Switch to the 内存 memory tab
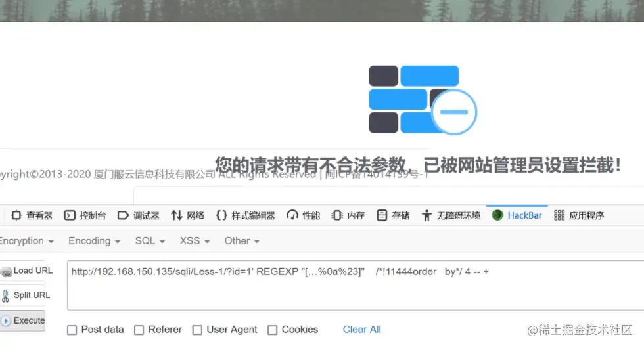The image size is (644, 348). pos(348,215)
